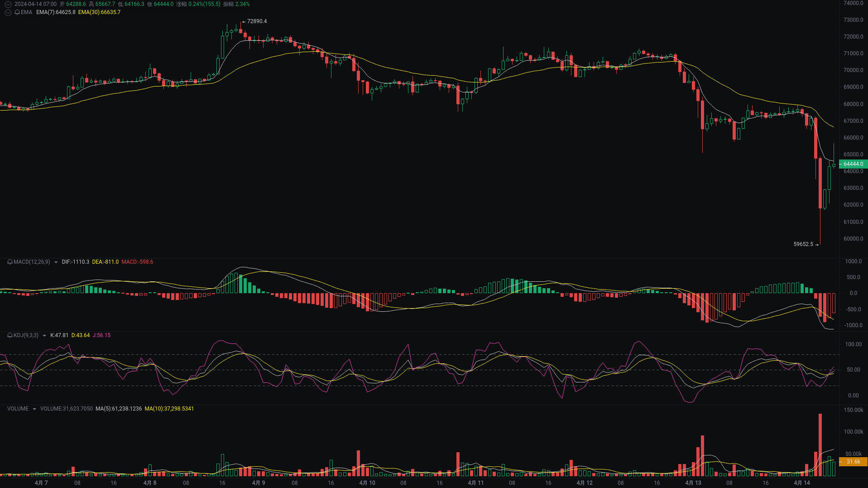This screenshot has width=868, height=488.
Task: Open the KDJ(9,3,3) dropdown arrow
Action: pos(44,336)
